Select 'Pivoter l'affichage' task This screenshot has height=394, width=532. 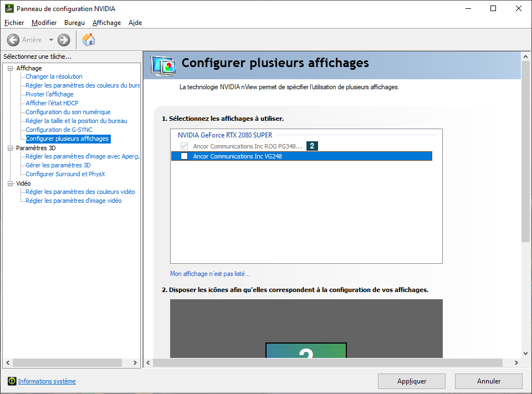pos(49,94)
